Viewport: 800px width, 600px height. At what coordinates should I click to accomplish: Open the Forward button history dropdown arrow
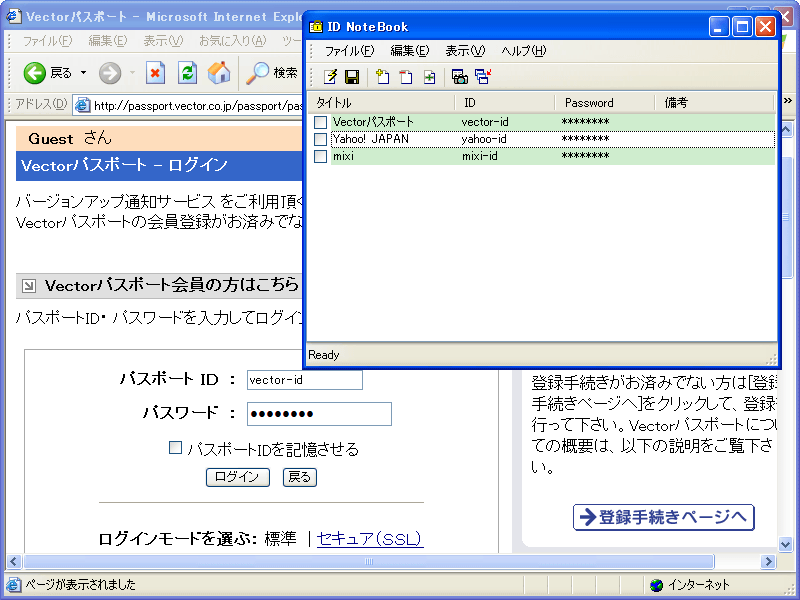[132, 73]
